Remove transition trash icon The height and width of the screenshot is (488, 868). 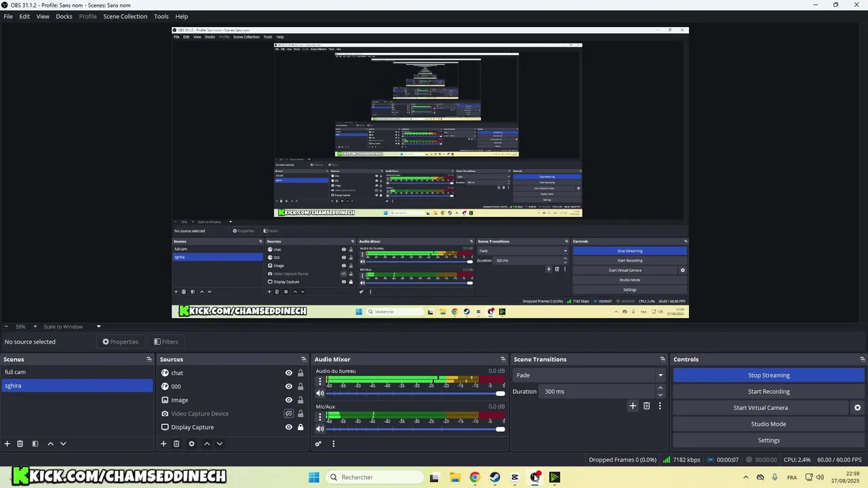[646, 406]
